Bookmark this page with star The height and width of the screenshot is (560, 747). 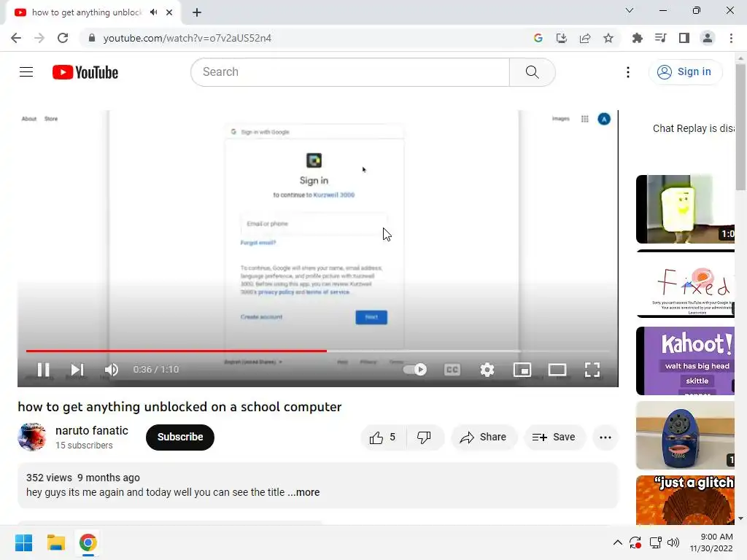pyautogui.click(x=608, y=38)
